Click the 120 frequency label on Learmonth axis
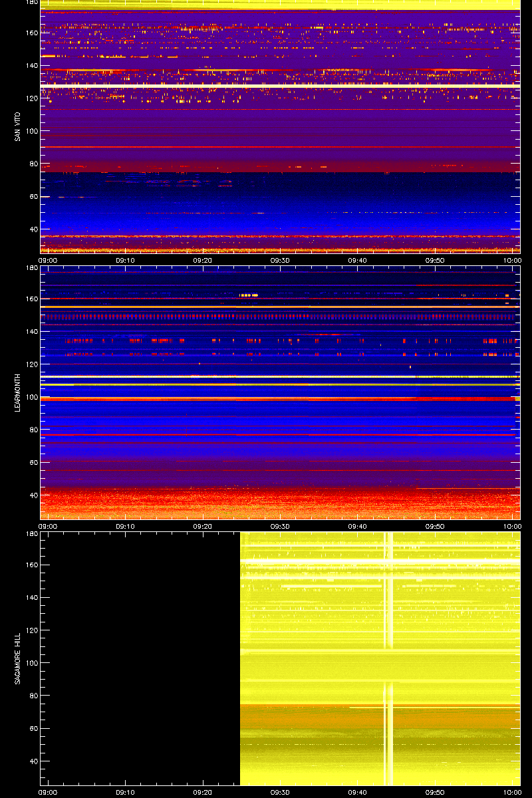This screenshot has height=798, width=532. (31, 364)
